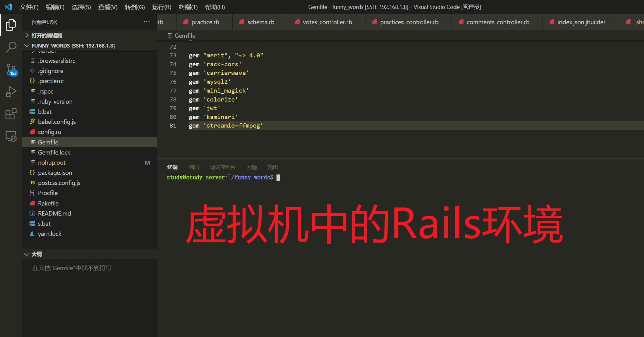This screenshot has height=337, width=644.
Task: Open Source Control with 153 badge
Action: [11, 70]
